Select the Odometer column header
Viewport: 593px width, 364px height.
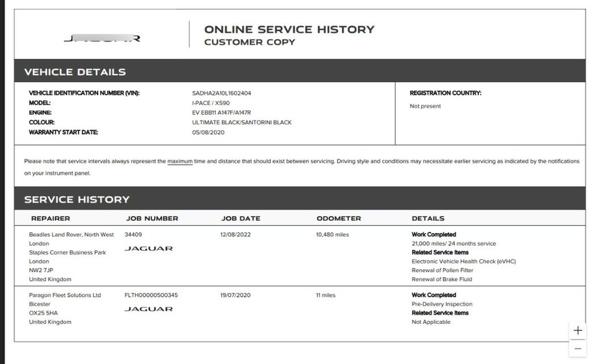coord(338,218)
